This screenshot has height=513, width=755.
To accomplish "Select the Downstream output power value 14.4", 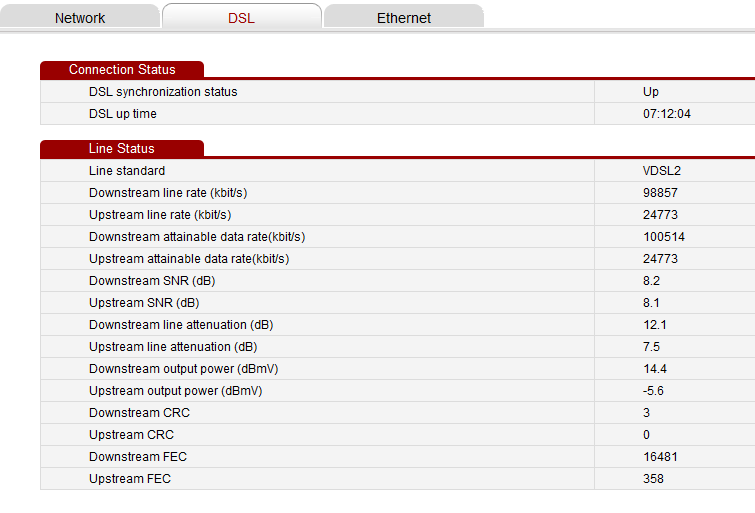I will 655,369.
